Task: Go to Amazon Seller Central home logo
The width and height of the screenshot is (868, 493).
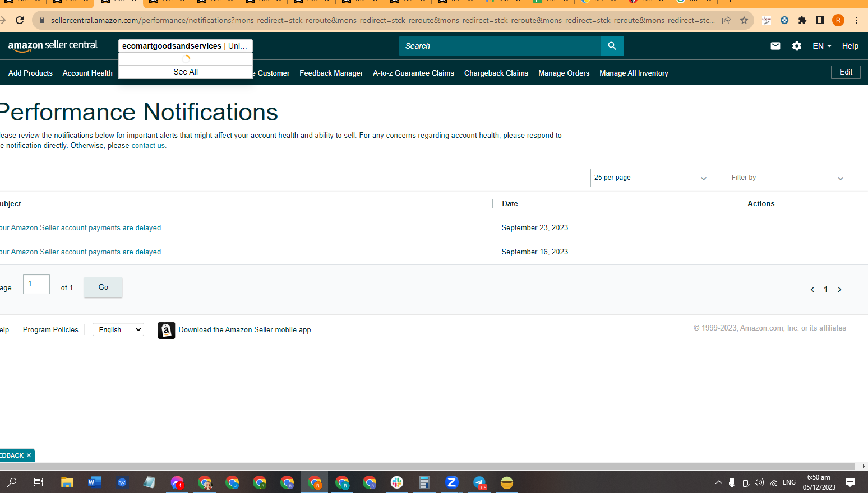Action: point(53,46)
